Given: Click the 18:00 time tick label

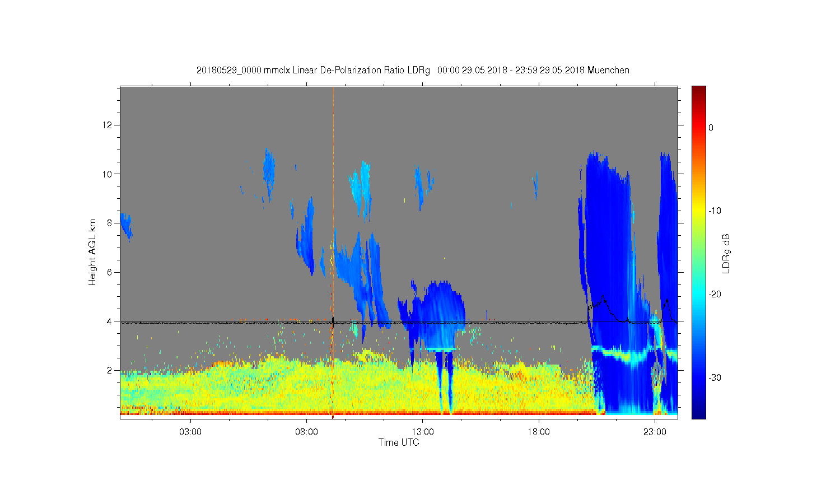Looking at the screenshot, I should [x=539, y=432].
